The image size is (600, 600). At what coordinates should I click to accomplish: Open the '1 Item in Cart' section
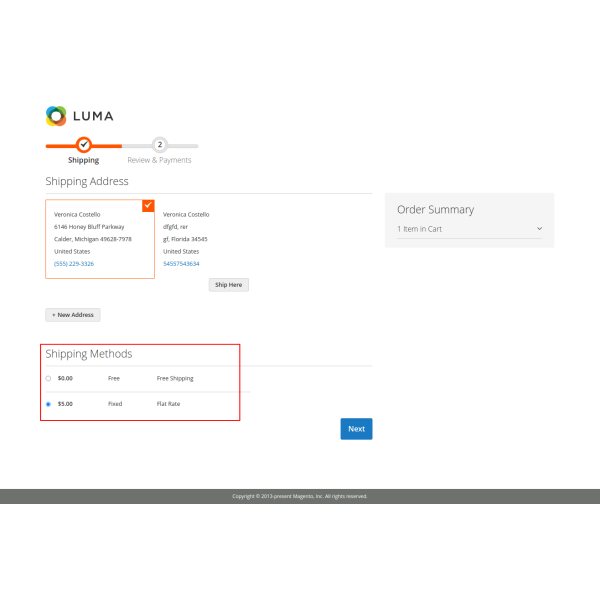coord(420,229)
